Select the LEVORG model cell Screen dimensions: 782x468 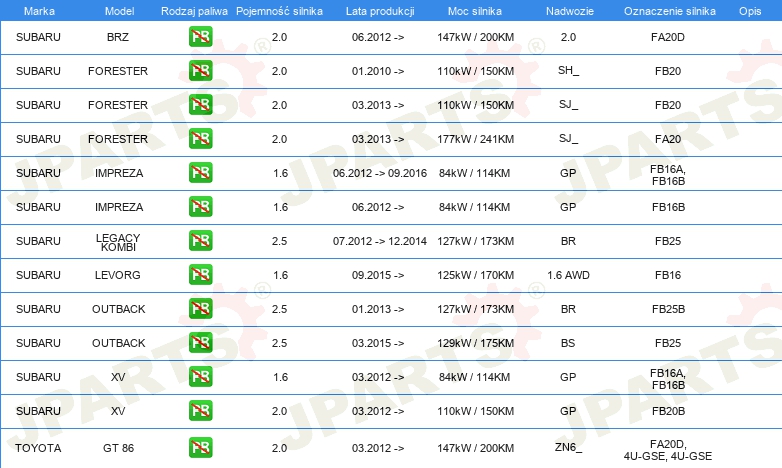118,275
